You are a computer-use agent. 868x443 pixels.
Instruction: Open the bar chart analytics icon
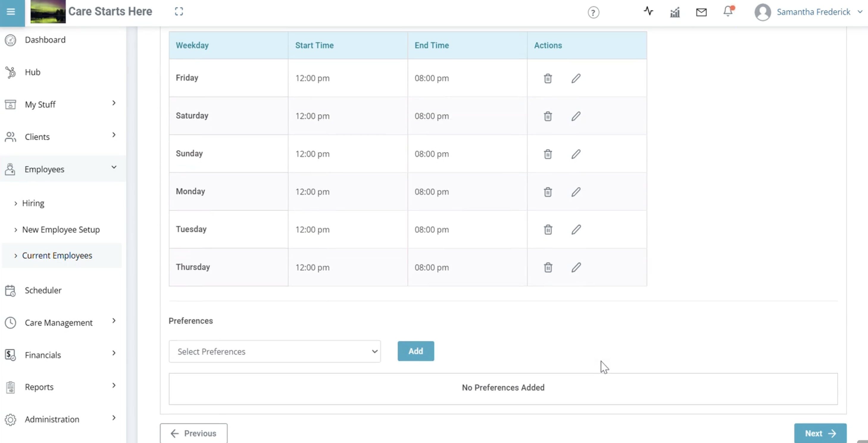tap(675, 13)
